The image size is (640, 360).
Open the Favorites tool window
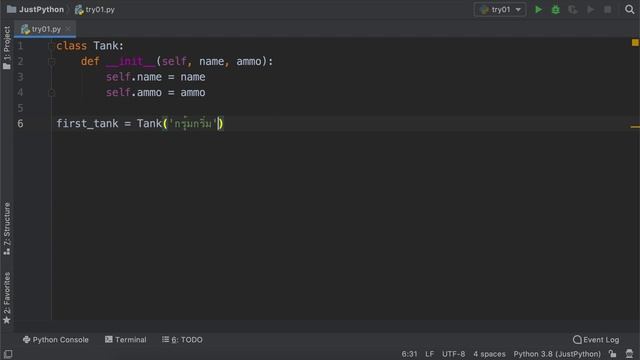[x=7, y=298]
